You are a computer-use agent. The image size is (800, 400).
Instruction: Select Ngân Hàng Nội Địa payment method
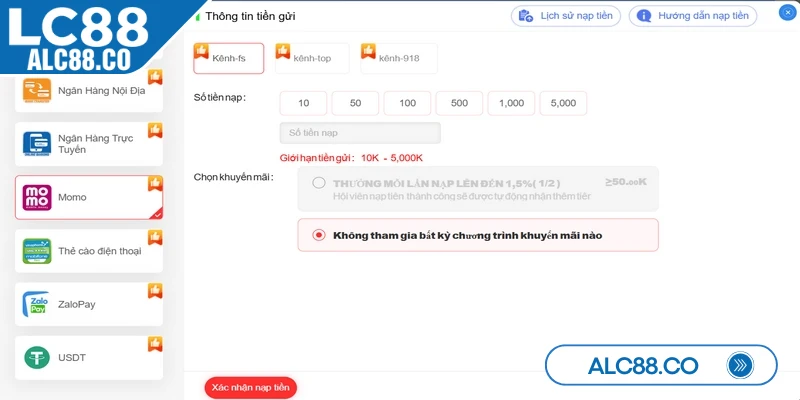89,91
